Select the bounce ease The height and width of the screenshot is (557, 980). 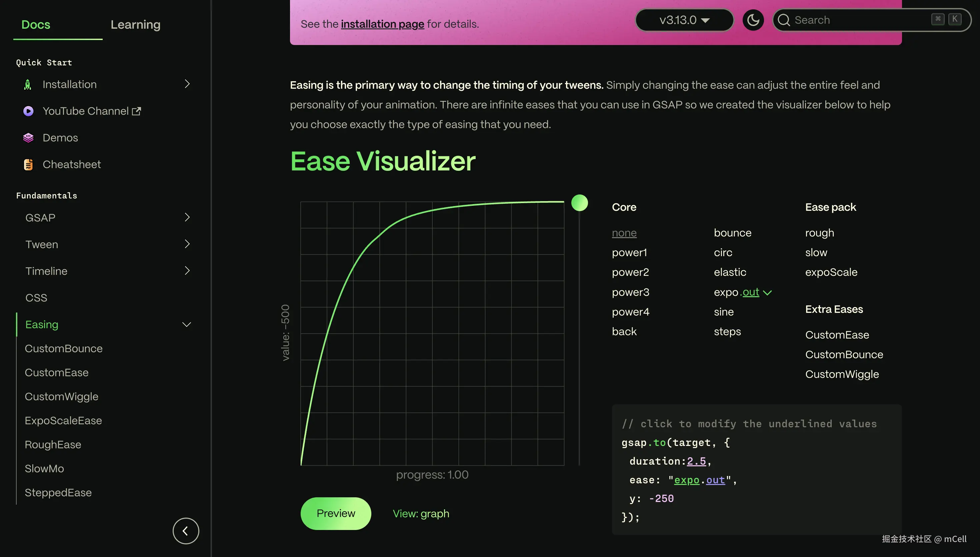(x=732, y=232)
